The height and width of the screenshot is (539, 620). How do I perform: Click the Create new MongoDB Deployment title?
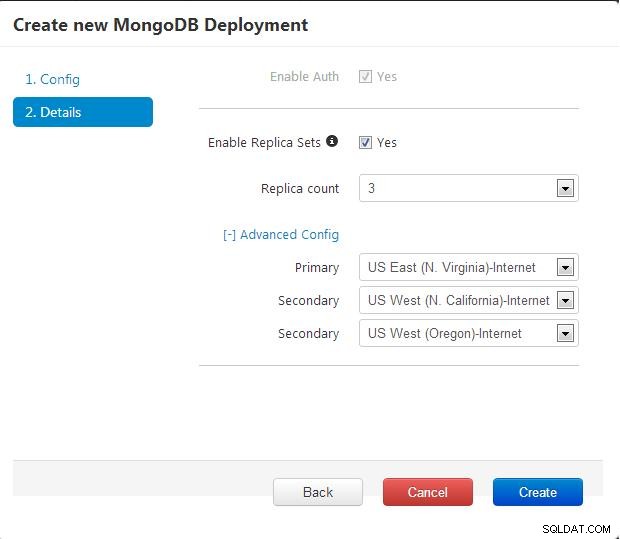(x=161, y=25)
